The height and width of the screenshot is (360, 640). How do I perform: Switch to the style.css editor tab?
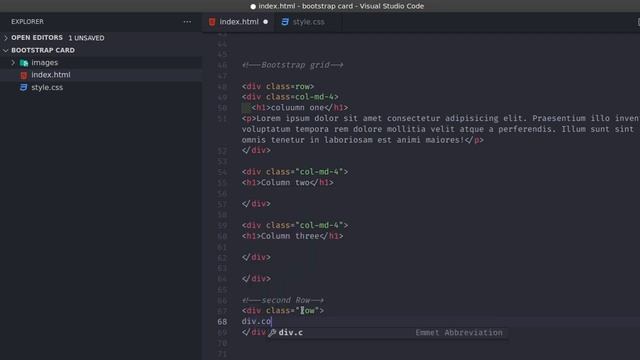tap(308, 22)
